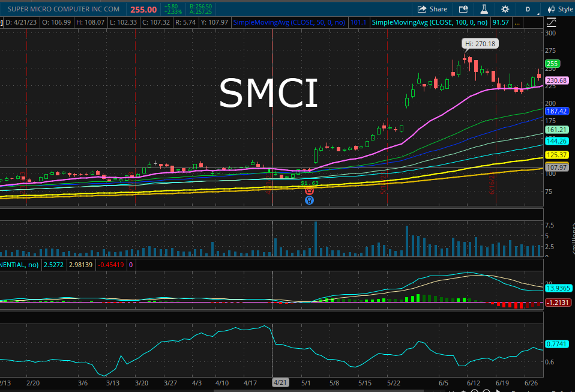Expand the hidden studies ellipsis
This screenshot has height=392, width=575.
[517, 22]
